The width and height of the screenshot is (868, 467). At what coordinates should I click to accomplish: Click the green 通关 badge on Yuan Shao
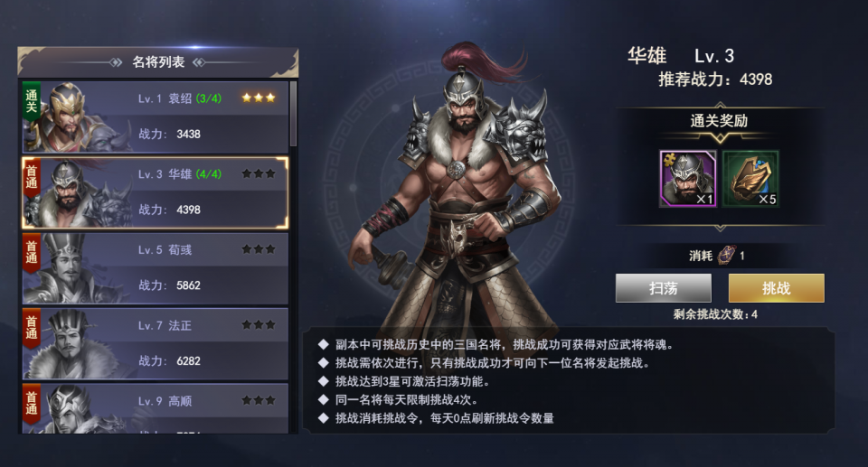tap(31, 102)
